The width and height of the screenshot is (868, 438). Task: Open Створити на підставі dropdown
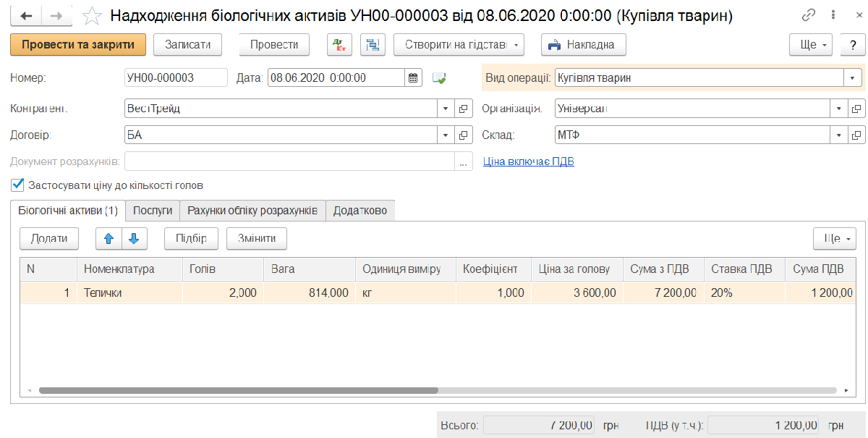(x=459, y=45)
